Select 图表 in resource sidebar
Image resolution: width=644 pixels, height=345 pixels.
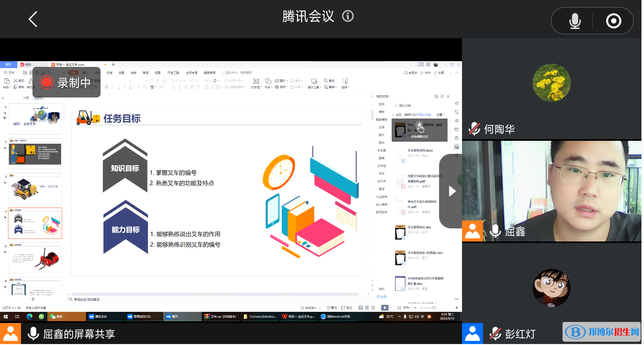coord(381,158)
